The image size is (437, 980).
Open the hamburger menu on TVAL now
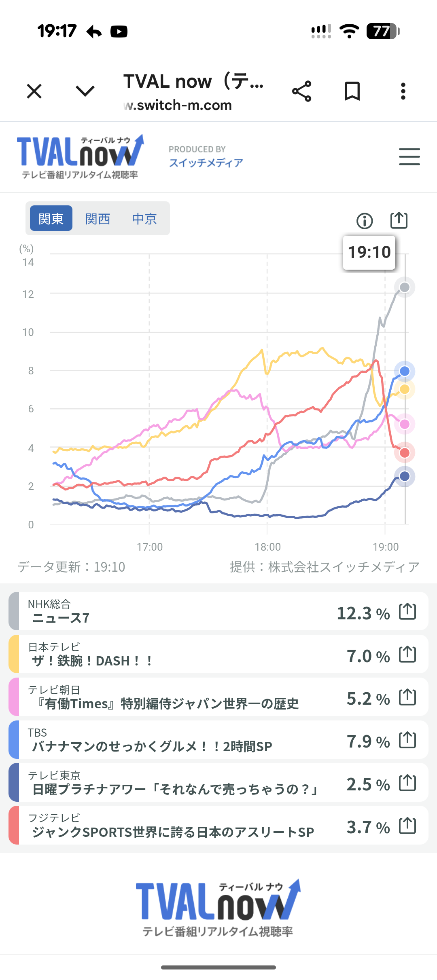(409, 157)
